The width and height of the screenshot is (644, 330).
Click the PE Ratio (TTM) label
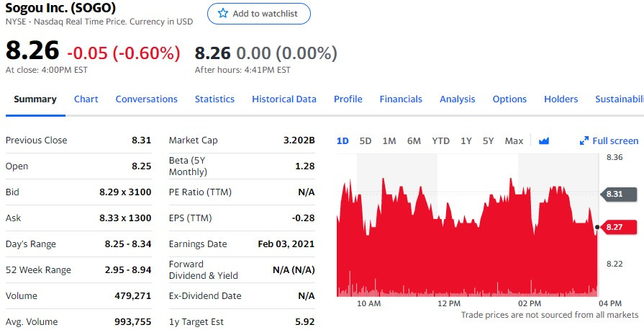pyautogui.click(x=200, y=192)
